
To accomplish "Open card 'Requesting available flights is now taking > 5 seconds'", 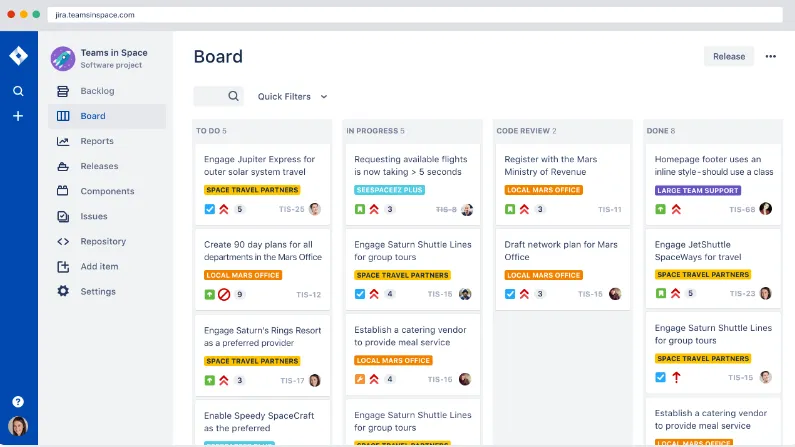I will 413,184.
